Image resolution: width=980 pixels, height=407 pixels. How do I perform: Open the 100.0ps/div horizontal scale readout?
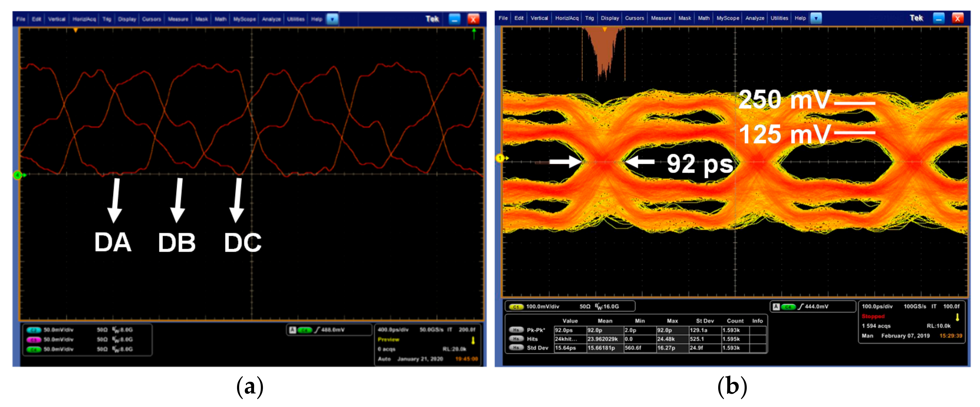coord(877,306)
